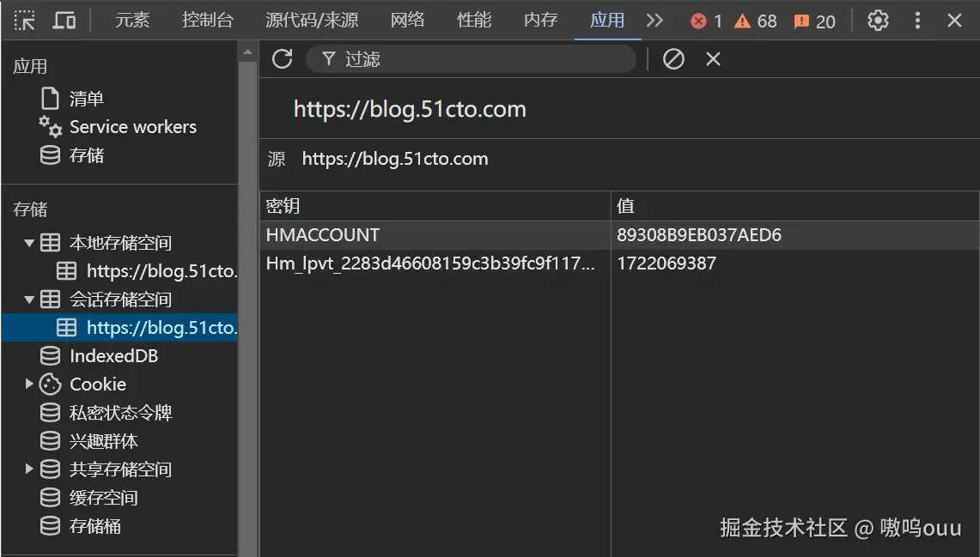Open 存储桶 item
This screenshot has height=557, width=980.
(x=95, y=526)
